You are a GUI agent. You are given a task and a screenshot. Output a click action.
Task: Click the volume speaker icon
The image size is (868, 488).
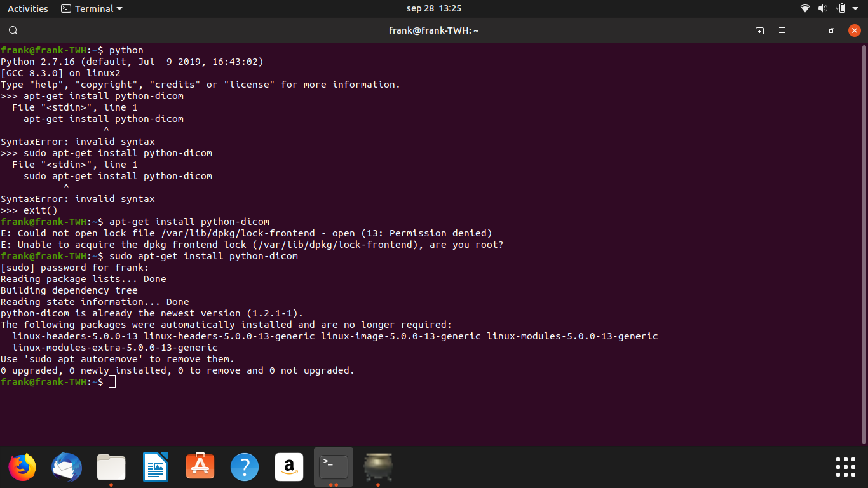click(823, 9)
